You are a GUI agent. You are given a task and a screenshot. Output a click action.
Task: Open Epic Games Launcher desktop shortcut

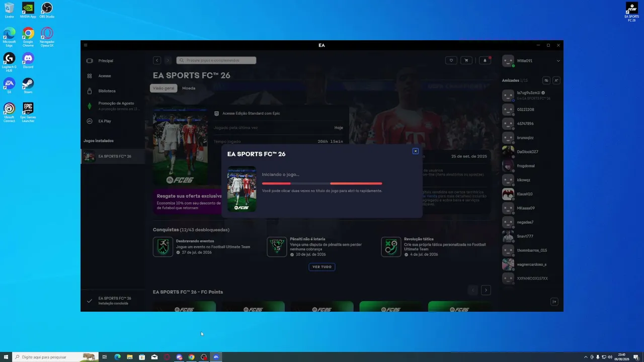[x=28, y=113]
